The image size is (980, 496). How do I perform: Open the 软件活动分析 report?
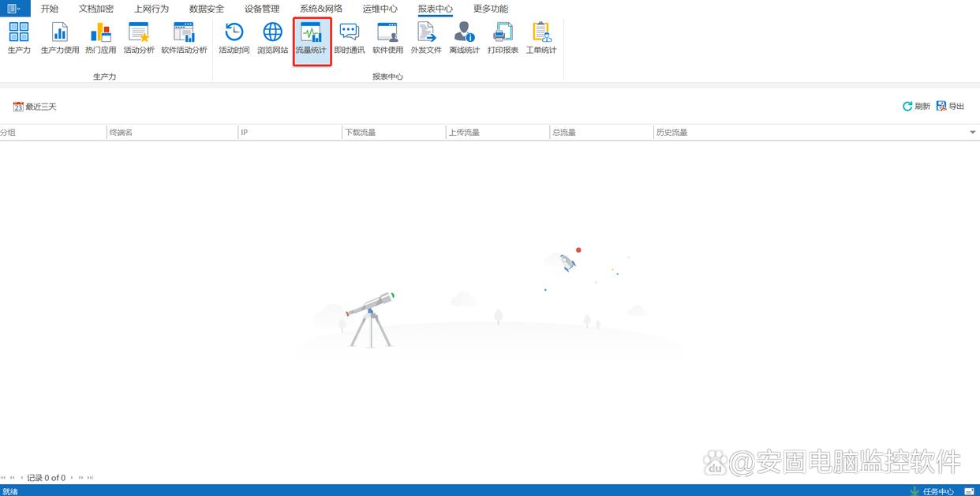coord(184,38)
